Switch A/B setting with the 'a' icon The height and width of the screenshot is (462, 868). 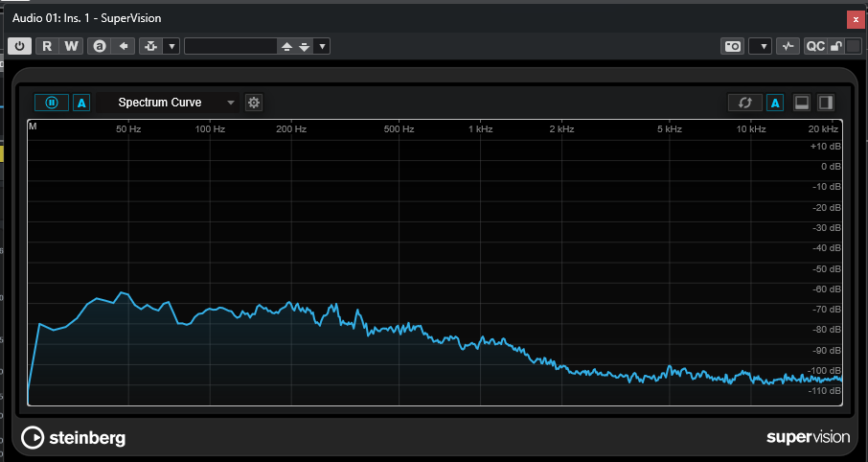(100, 46)
